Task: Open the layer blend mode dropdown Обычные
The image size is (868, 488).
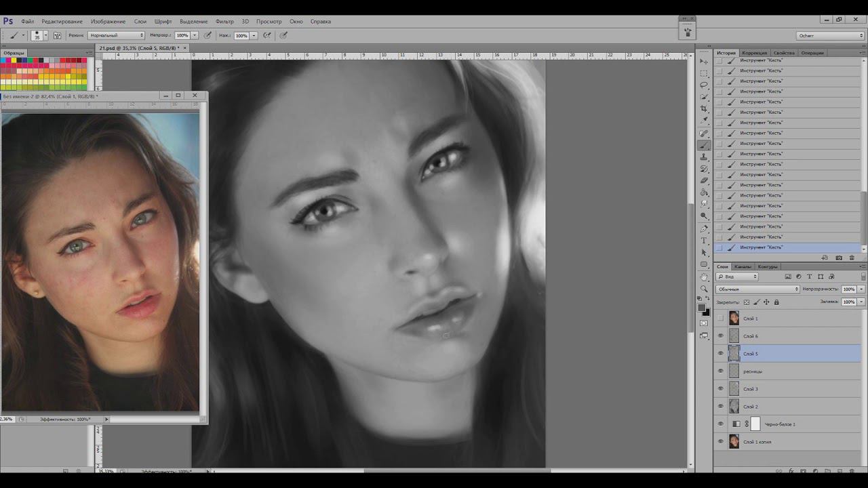Action: (x=757, y=289)
